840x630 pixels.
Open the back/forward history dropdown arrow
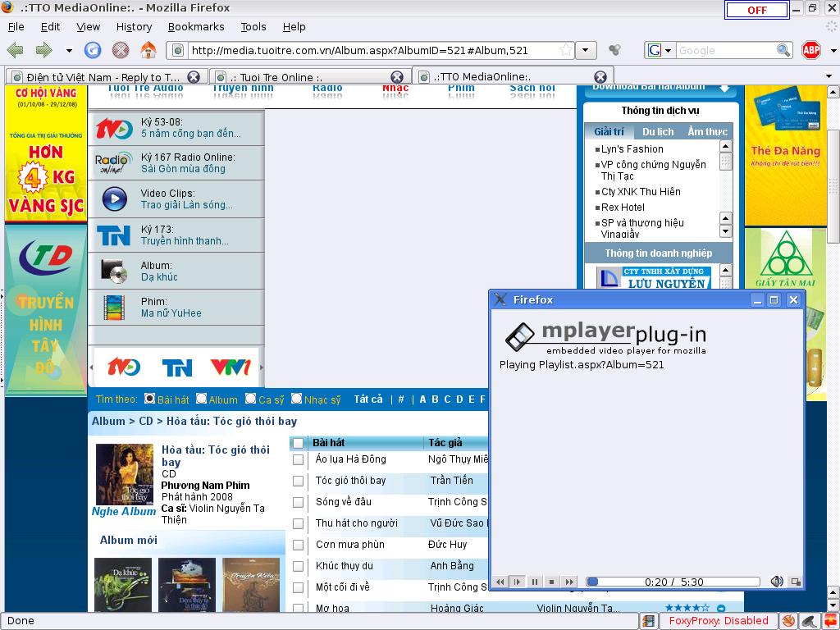69,51
